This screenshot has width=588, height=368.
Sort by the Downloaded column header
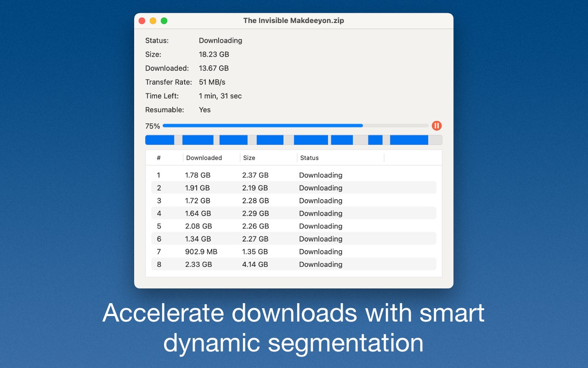pos(204,158)
